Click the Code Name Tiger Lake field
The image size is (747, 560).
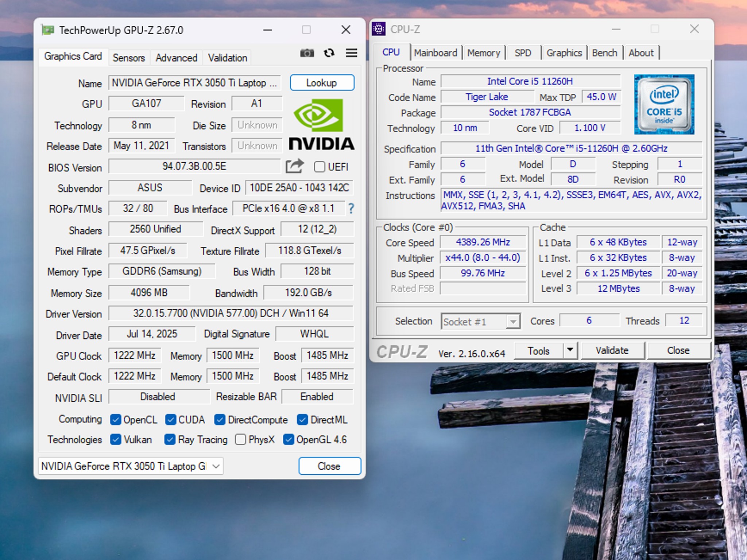pyautogui.click(x=487, y=97)
